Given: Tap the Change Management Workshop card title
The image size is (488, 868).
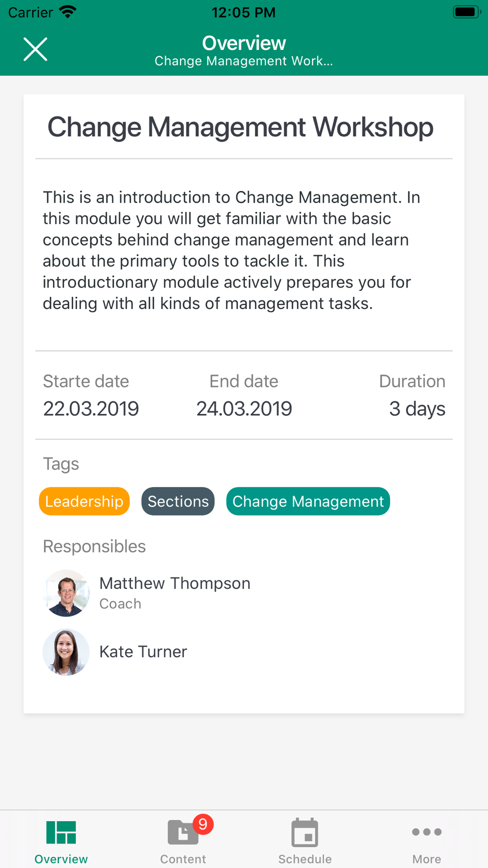Looking at the screenshot, I should coord(241,127).
